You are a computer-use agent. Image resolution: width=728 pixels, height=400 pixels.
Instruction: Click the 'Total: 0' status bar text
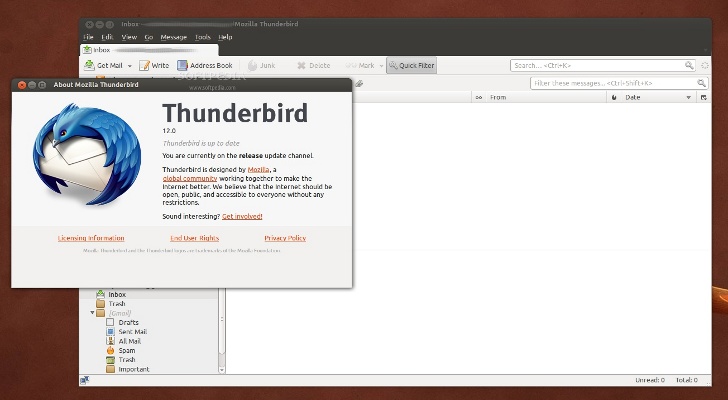coord(686,380)
